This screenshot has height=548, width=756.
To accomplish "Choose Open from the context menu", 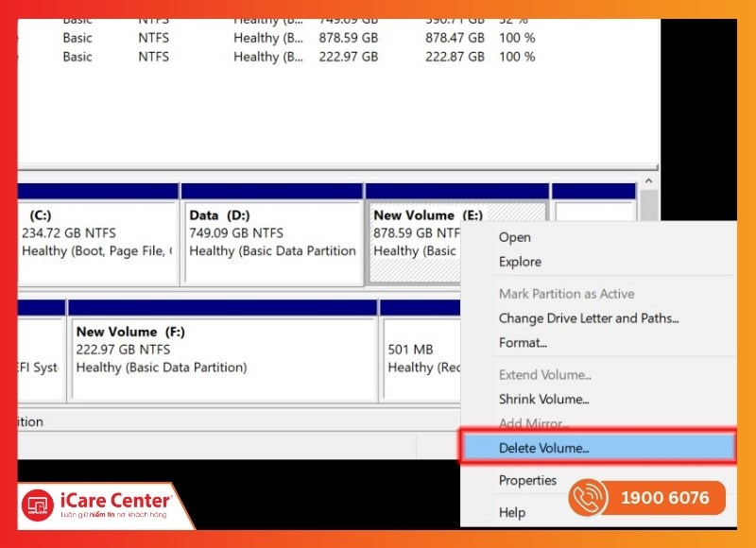I will tap(515, 237).
